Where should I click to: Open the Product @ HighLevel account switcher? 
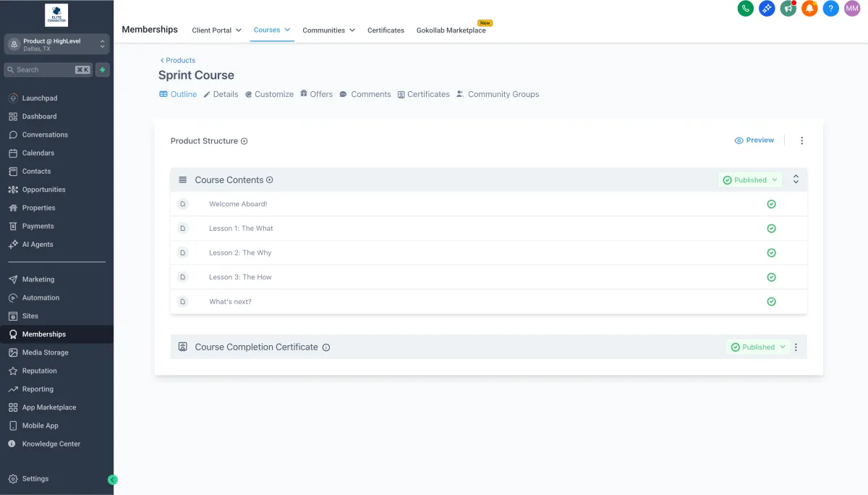[56, 44]
